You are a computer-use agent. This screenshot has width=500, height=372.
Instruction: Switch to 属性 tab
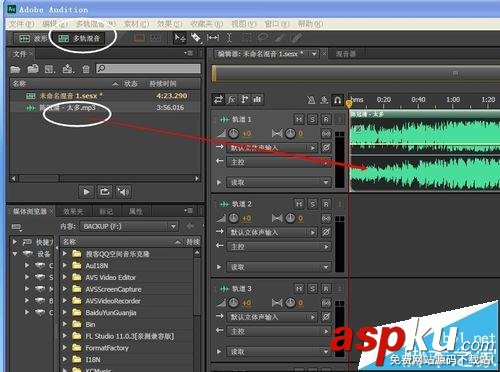pos(136,211)
